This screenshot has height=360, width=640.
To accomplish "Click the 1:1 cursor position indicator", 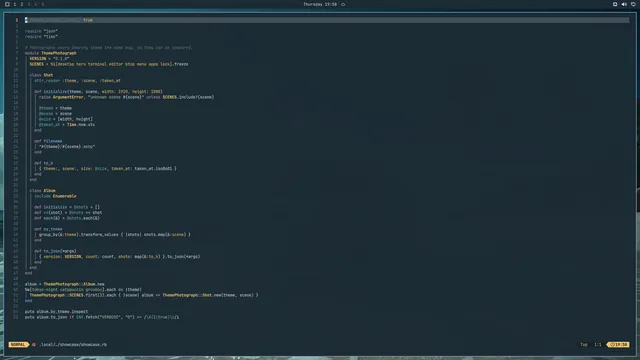I will [598, 344].
